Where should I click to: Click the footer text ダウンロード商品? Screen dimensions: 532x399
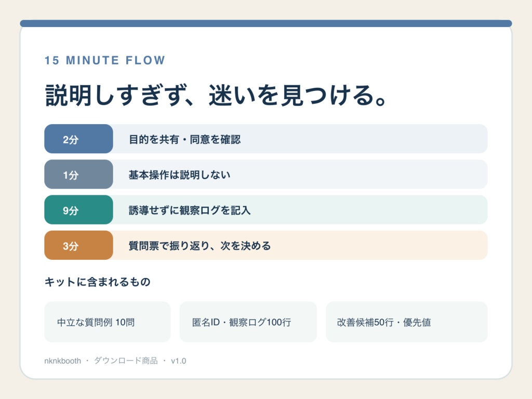(126, 361)
